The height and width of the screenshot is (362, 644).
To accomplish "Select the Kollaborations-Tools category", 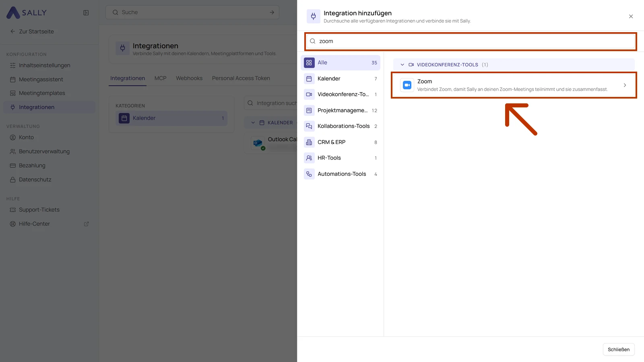I will tap(341, 126).
